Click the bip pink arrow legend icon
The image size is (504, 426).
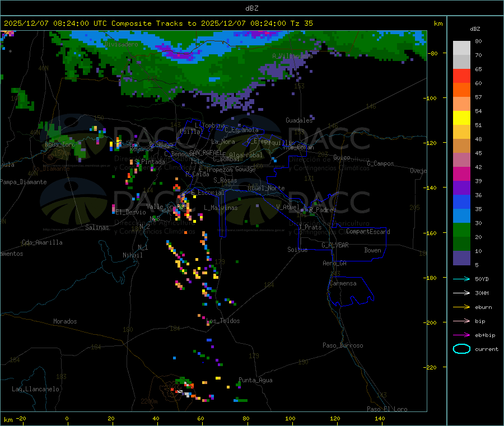pos(461,321)
